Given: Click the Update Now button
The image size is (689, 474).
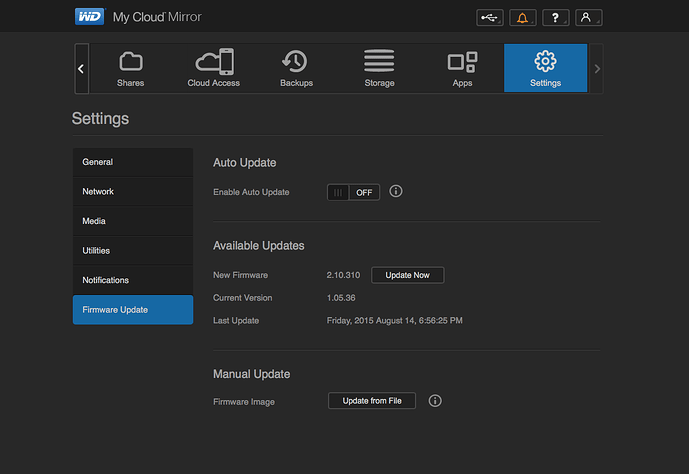Looking at the screenshot, I should coord(407,275).
